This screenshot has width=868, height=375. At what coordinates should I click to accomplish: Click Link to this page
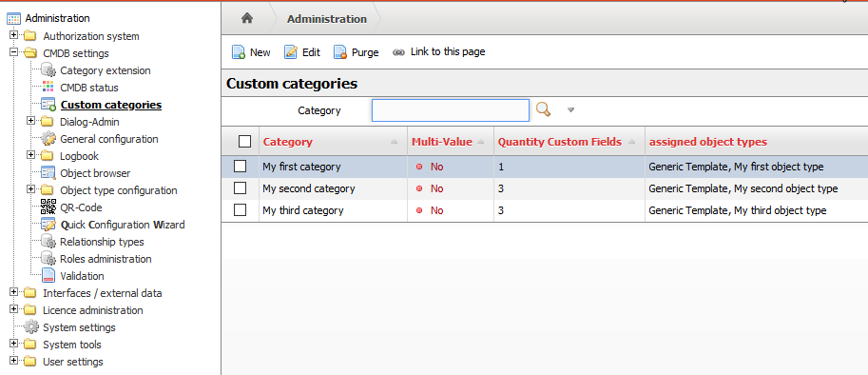pyautogui.click(x=448, y=51)
